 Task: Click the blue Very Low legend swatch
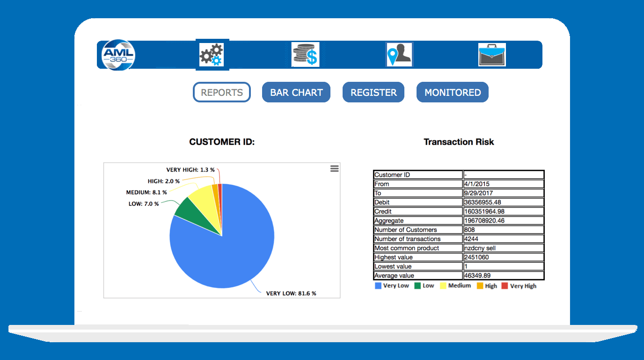[x=378, y=286]
